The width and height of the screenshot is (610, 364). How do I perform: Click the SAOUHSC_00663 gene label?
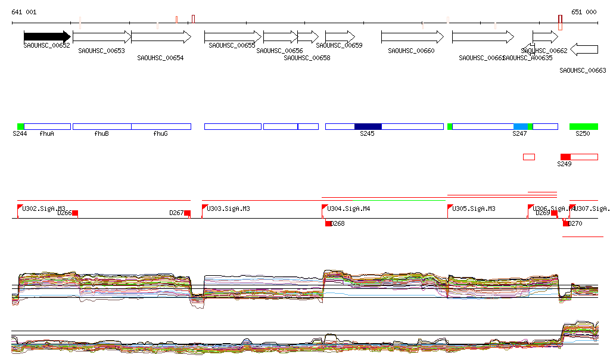583,70
